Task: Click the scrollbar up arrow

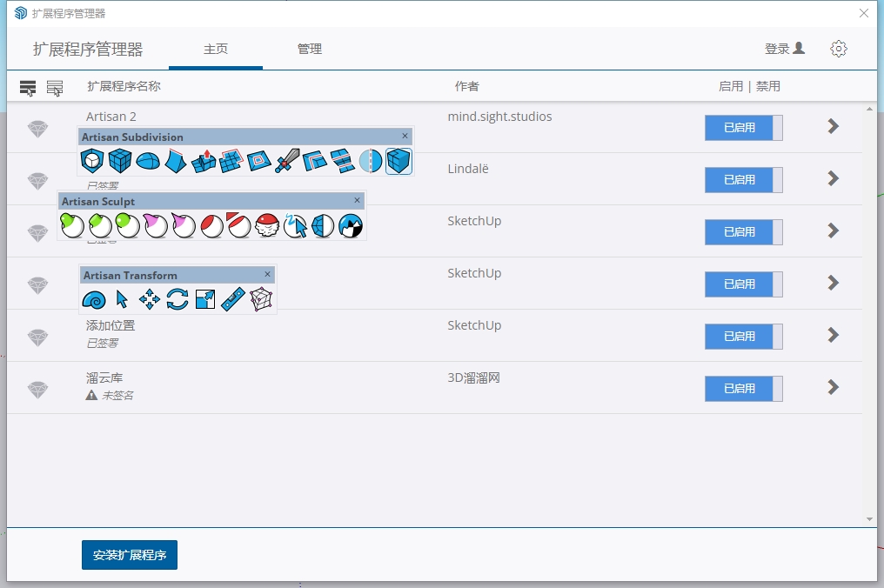Action: coord(869,109)
